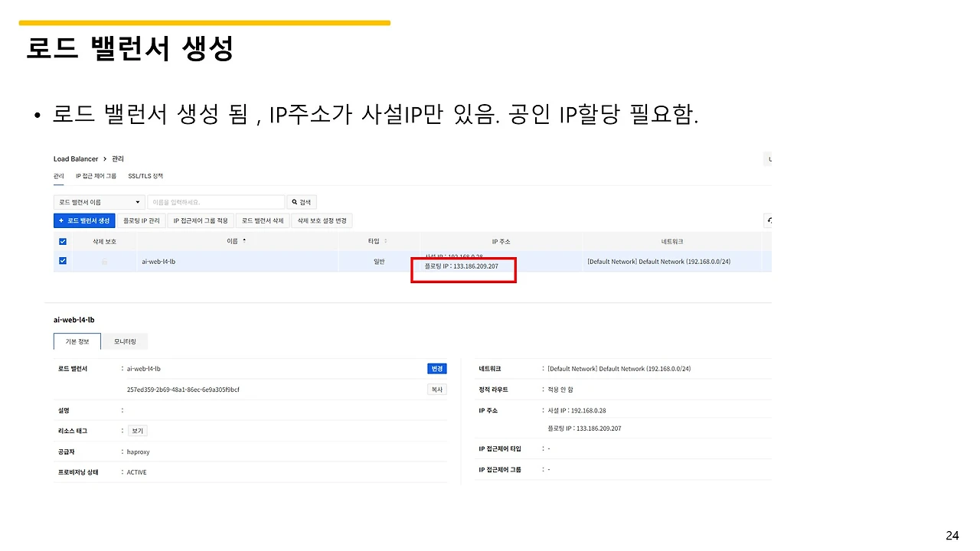The width and height of the screenshot is (980, 551).
Task: Click the Load Balancer breadcrumb link
Action: pos(76,159)
